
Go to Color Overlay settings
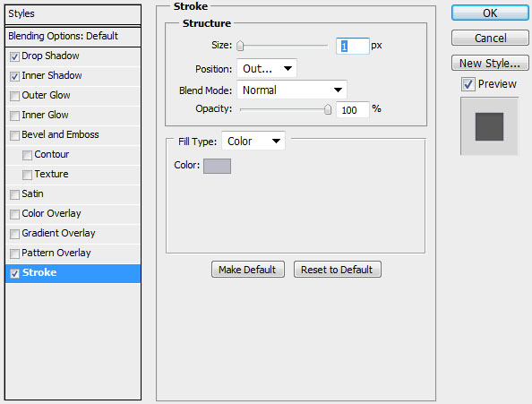73,214
